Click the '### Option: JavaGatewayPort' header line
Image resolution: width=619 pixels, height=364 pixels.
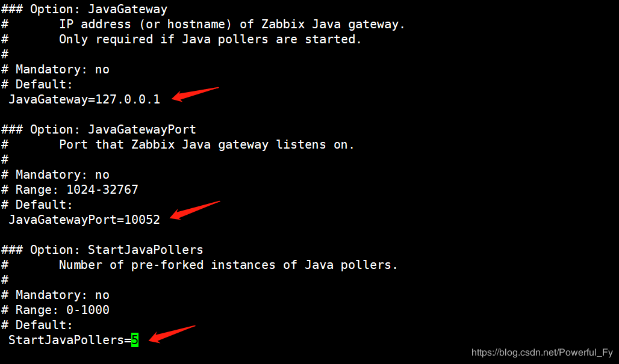tap(99, 129)
